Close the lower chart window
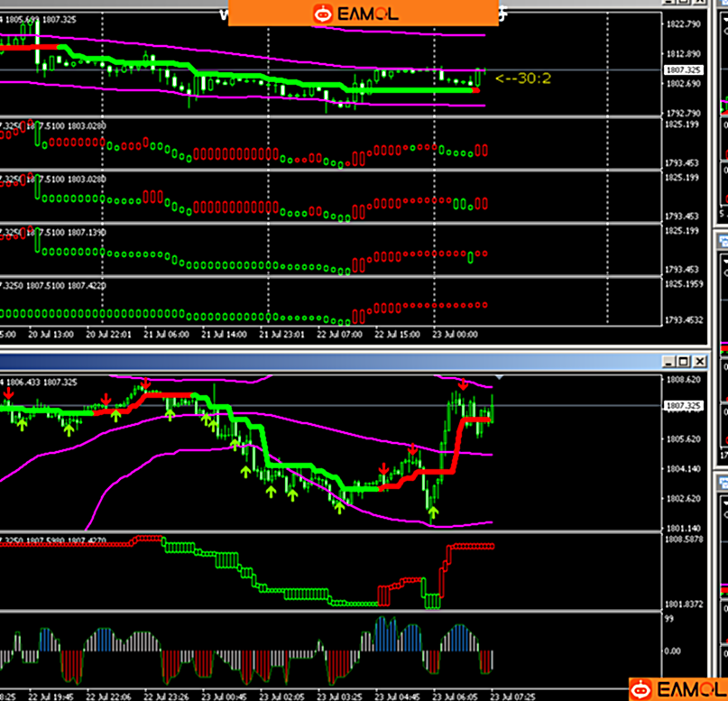Screen dimensions: 728x701 click(x=699, y=362)
